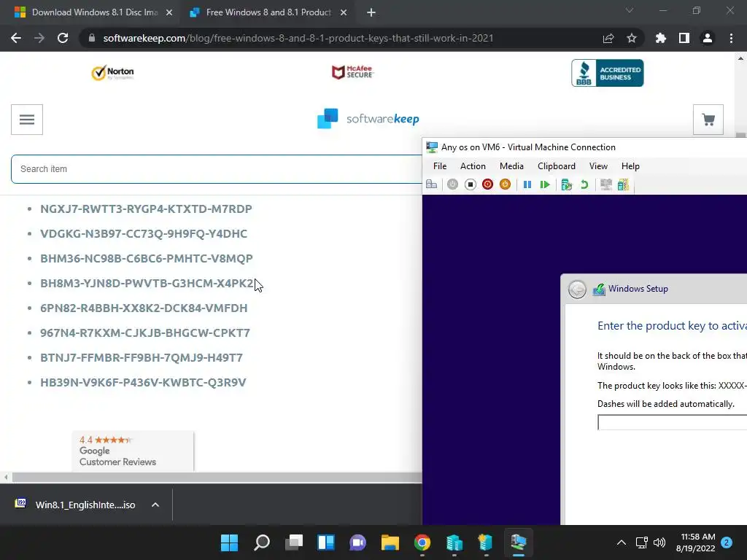
Task: Share this page from the address bar
Action: pos(608,38)
